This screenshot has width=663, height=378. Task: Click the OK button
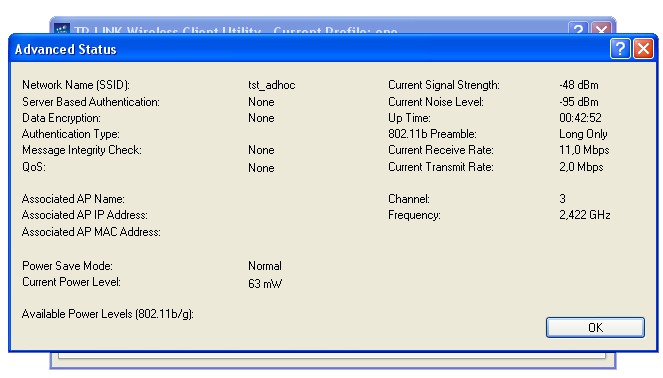click(595, 327)
